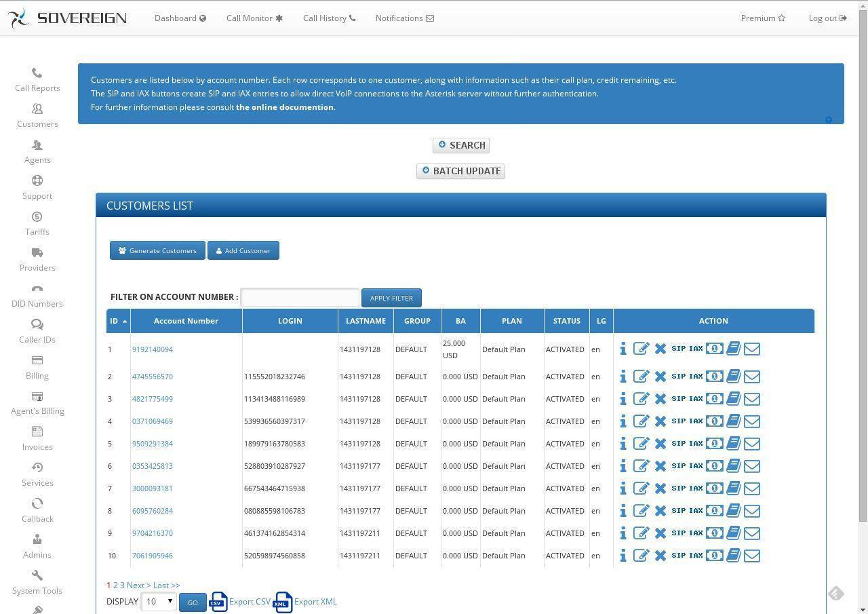
Task: Open Callback sidebar section
Action: pyautogui.click(x=37, y=511)
